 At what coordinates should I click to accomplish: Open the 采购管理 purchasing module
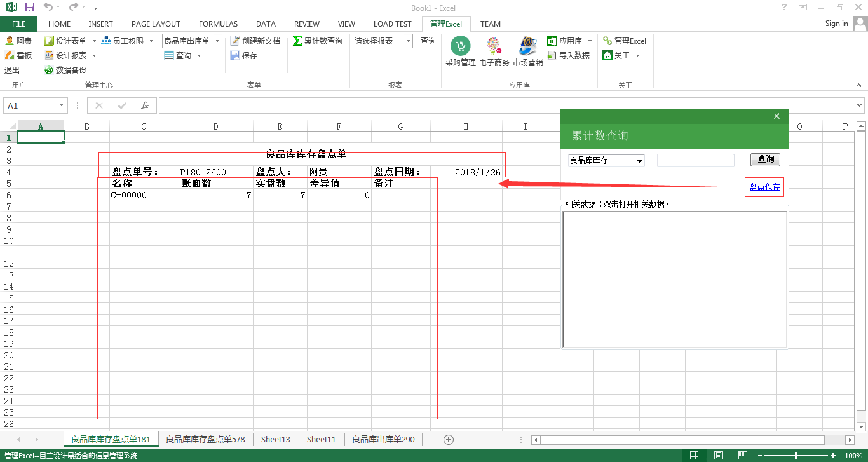click(460, 47)
